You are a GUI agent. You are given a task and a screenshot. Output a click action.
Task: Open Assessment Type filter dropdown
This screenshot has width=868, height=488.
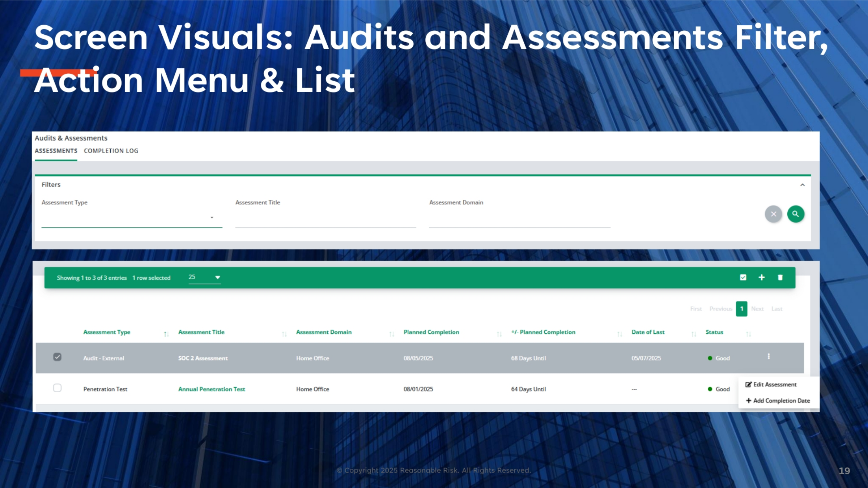coord(132,218)
